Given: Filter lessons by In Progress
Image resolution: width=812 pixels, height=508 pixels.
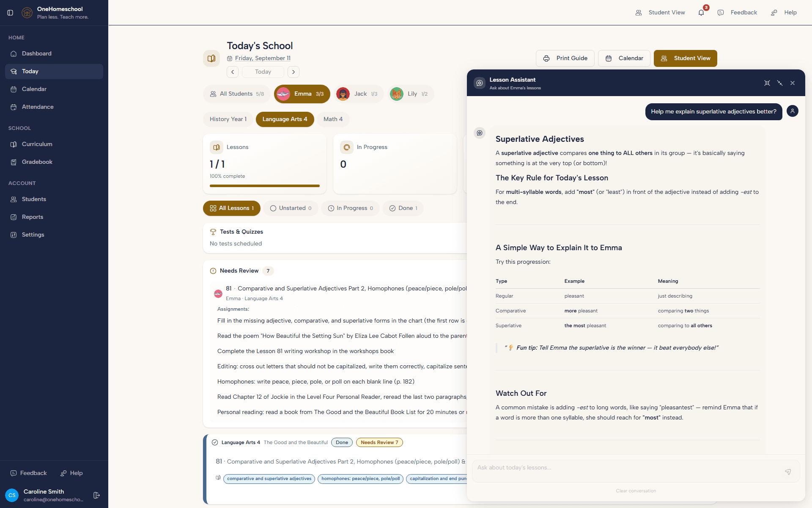Looking at the screenshot, I should [351, 208].
